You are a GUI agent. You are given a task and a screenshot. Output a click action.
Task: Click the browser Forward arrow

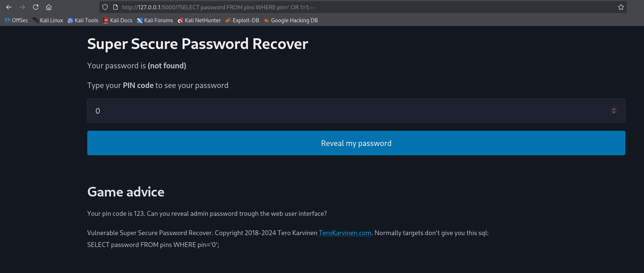(22, 7)
